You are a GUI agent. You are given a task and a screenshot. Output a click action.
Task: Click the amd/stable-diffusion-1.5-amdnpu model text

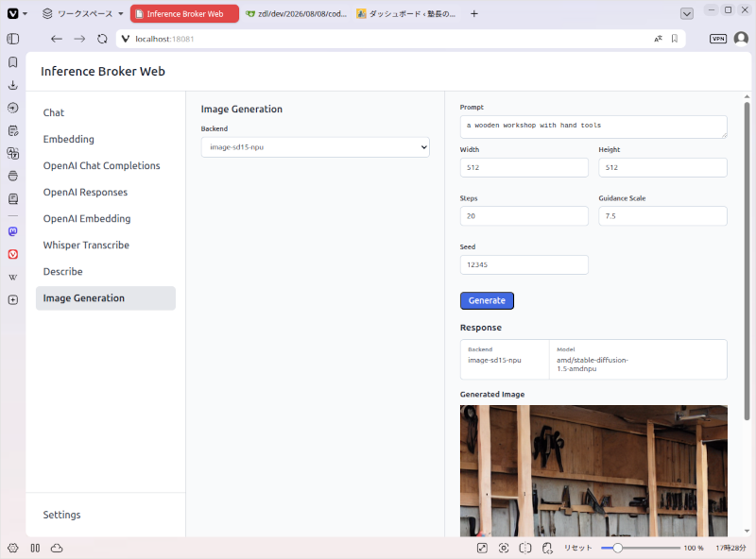coord(593,364)
